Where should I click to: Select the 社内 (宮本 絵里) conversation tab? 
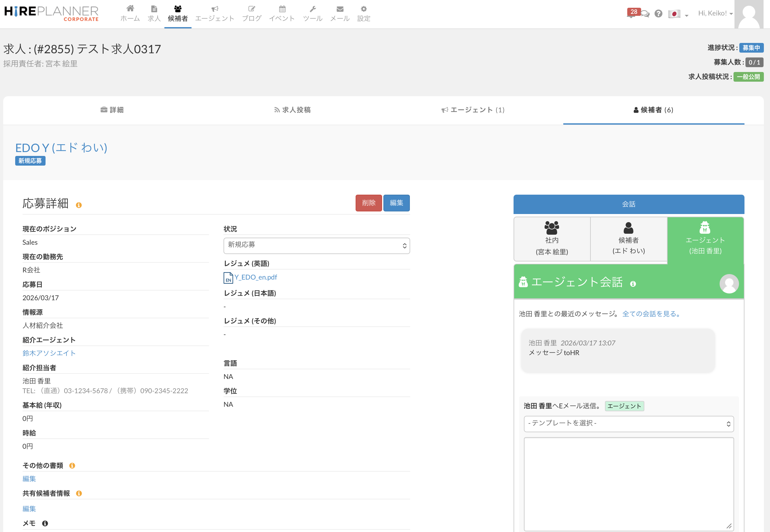pos(552,239)
